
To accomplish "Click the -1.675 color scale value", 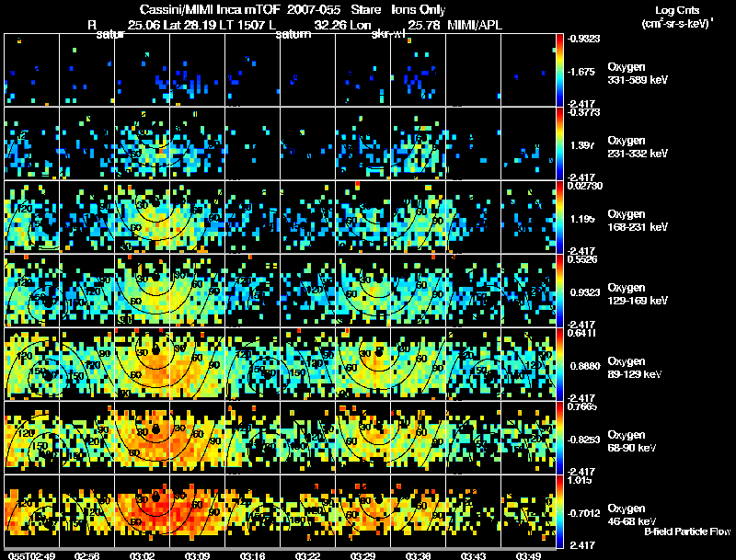I will click(x=581, y=72).
